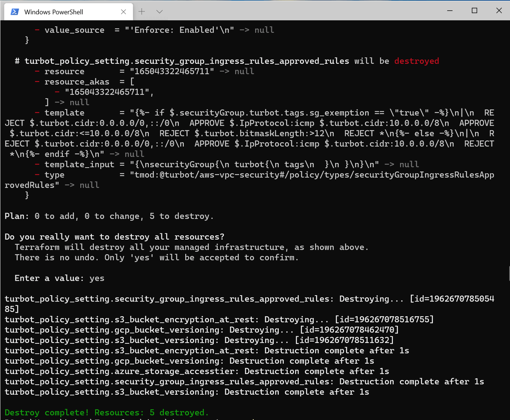This screenshot has width=510, height=420.
Task: Close the Windows PowerShell tab
Action: coord(123,12)
